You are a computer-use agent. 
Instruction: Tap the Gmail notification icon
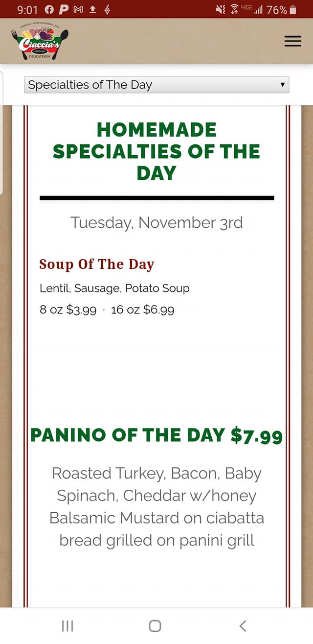tap(78, 10)
